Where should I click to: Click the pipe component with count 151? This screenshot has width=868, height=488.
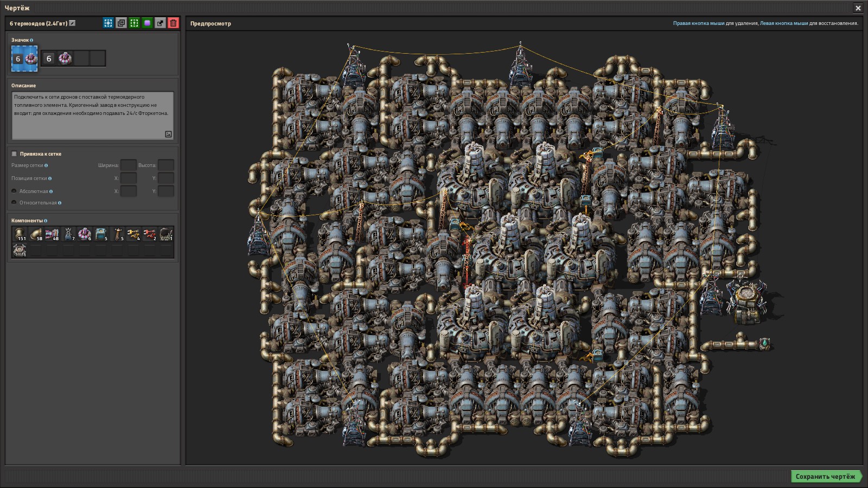pos(20,234)
